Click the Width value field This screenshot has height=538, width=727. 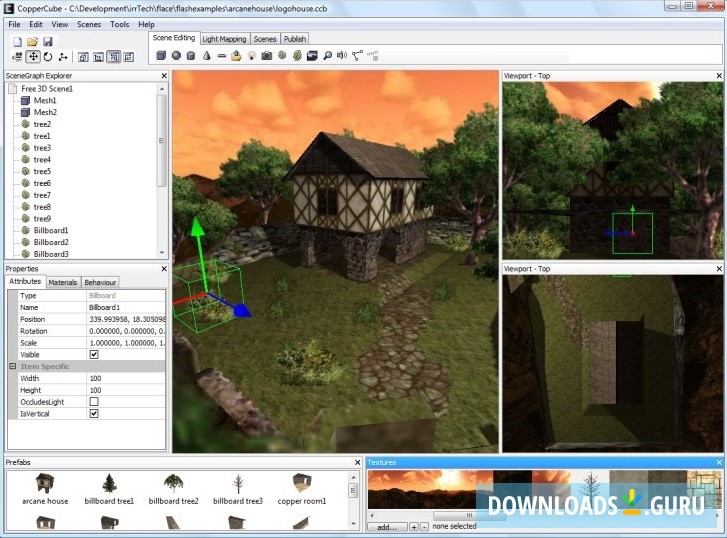[126, 378]
